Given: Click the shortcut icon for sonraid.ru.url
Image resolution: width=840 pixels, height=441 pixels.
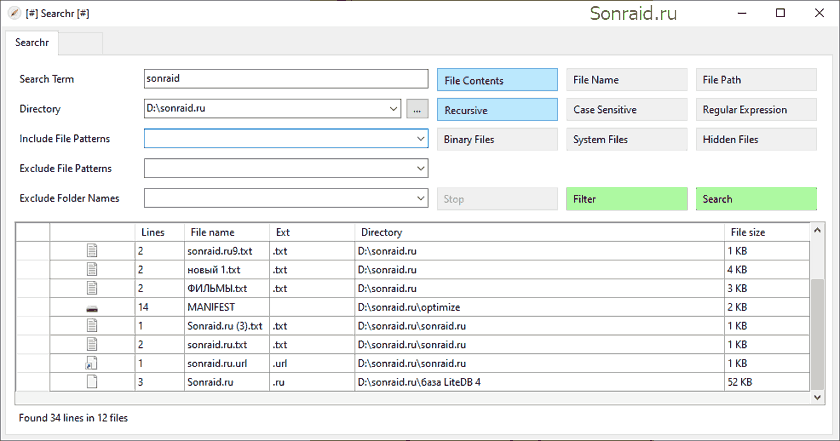Looking at the screenshot, I should click(92, 363).
